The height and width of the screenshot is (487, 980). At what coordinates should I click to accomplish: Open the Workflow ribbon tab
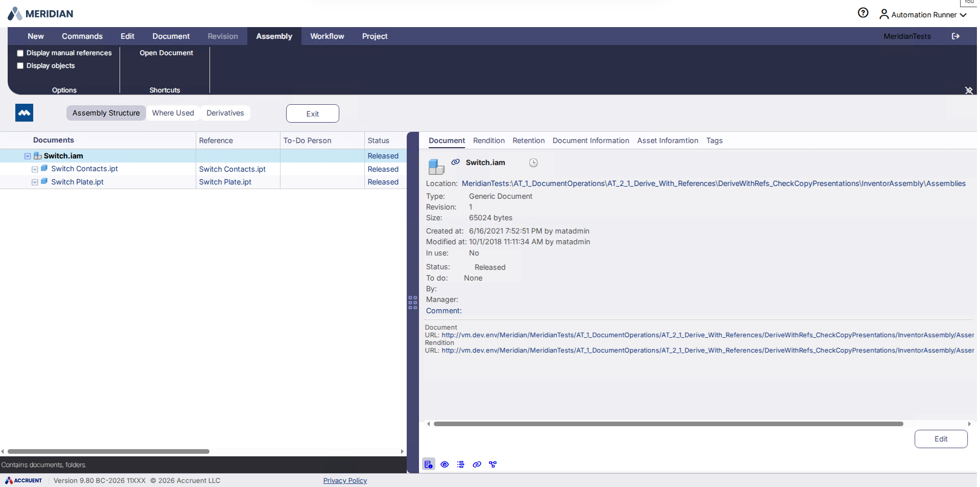[327, 36]
